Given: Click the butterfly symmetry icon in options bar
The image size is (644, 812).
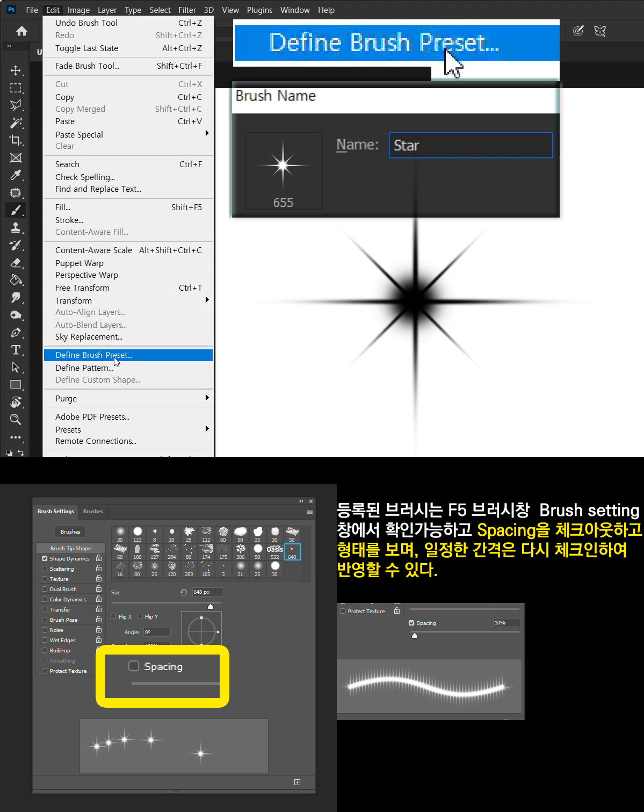Looking at the screenshot, I should tap(600, 31).
